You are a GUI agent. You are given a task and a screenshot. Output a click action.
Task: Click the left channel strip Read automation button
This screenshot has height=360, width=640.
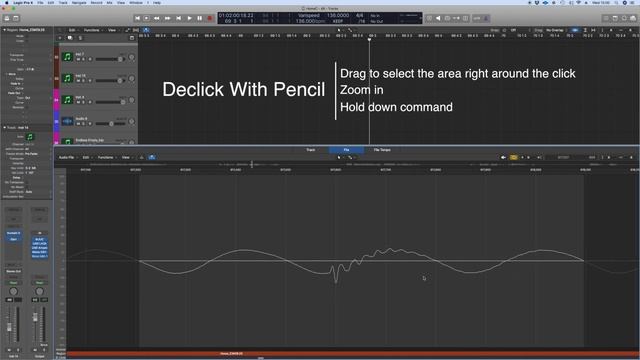(x=13, y=282)
